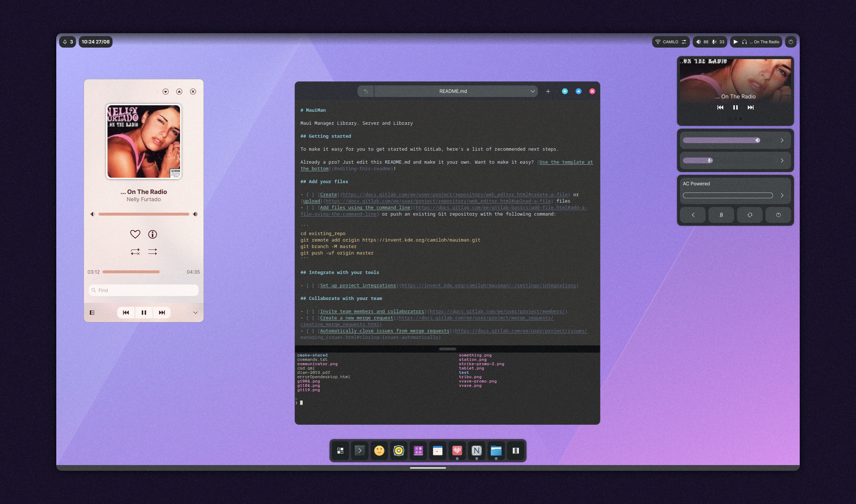This screenshot has width=856, height=504.
Task: Open the yellow speaker music app in dock
Action: (399, 451)
